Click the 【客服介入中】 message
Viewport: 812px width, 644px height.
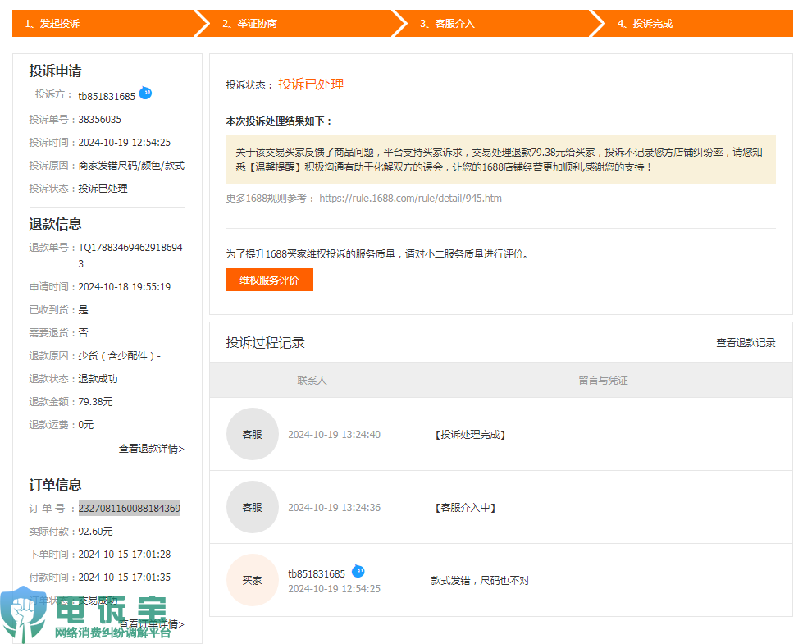(465, 507)
